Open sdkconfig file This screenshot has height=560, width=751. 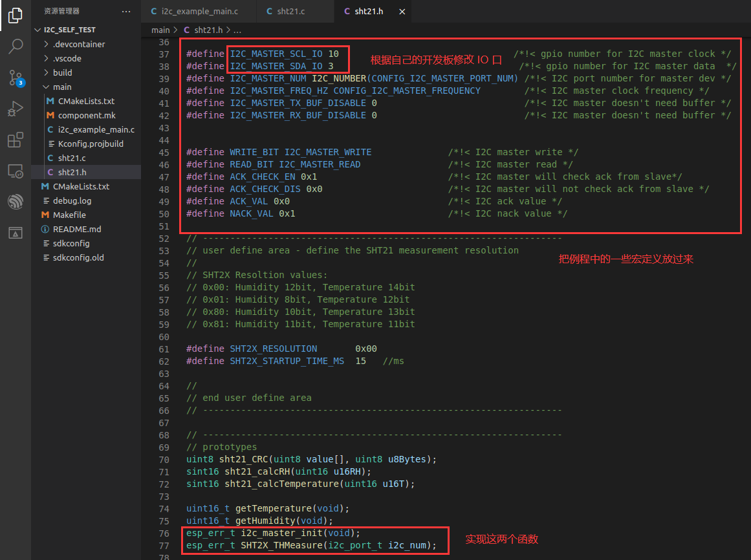click(86, 244)
